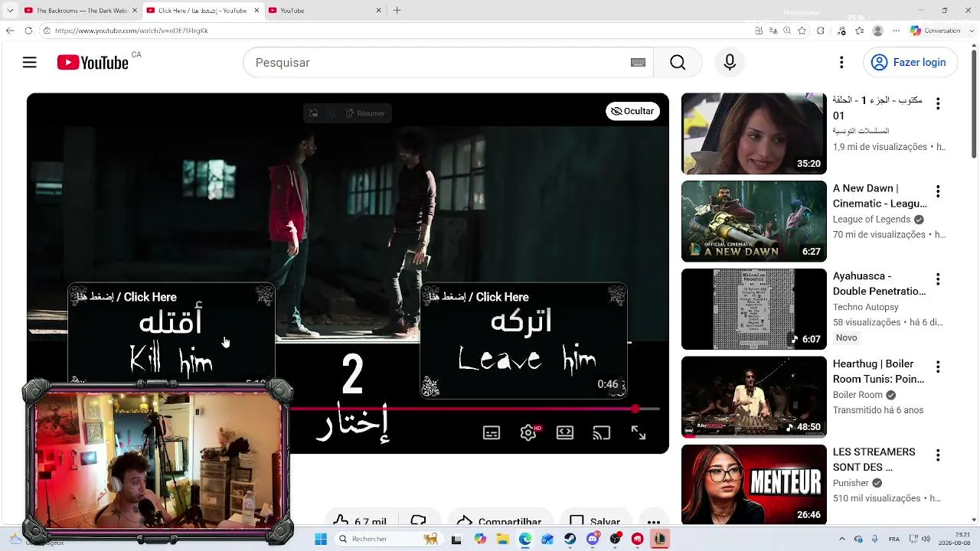
Task: Cast video with the Chromecast icon
Action: click(x=602, y=432)
